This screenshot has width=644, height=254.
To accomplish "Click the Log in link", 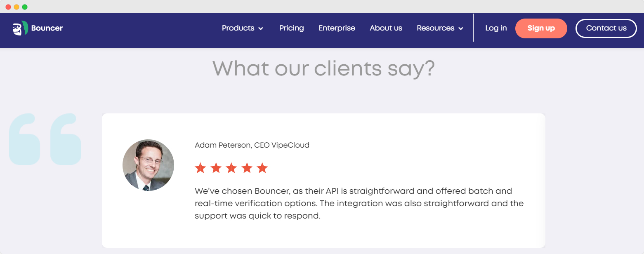I will click(496, 28).
